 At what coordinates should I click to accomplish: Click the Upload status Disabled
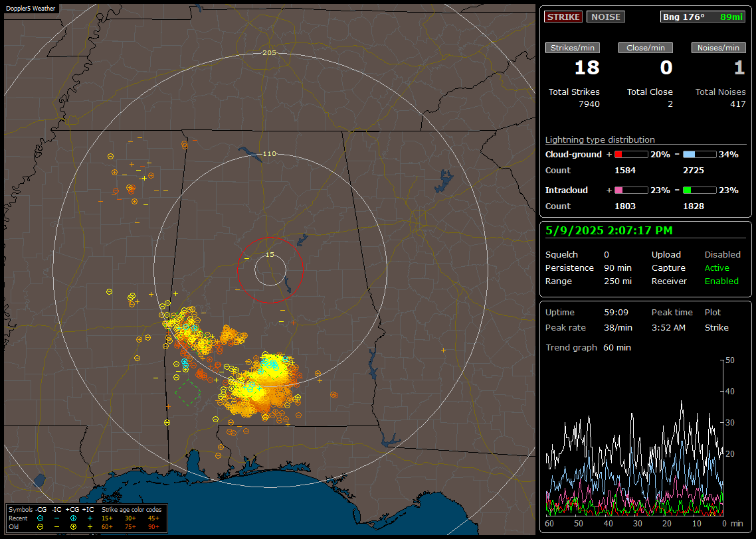(722, 255)
